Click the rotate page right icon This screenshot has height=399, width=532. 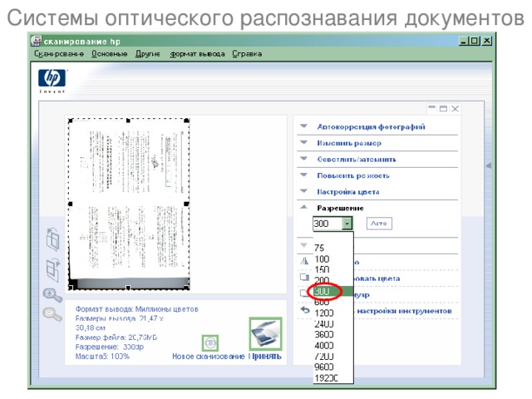point(52,269)
